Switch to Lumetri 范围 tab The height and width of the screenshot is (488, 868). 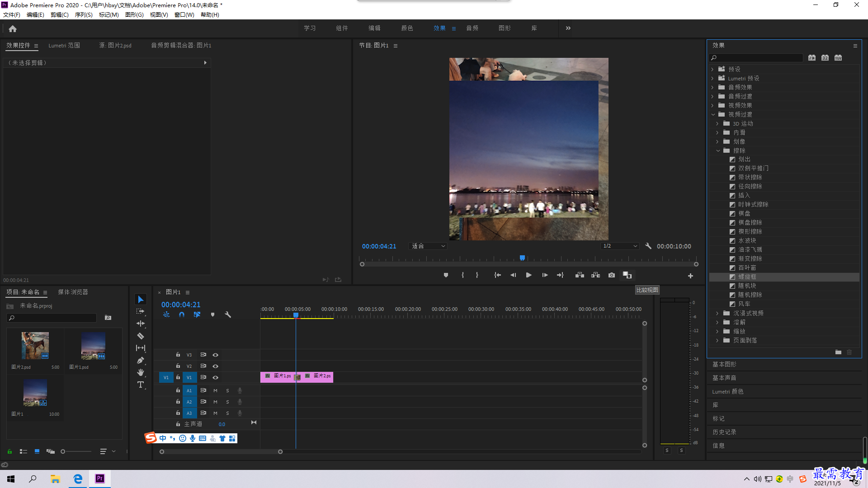pos(64,46)
